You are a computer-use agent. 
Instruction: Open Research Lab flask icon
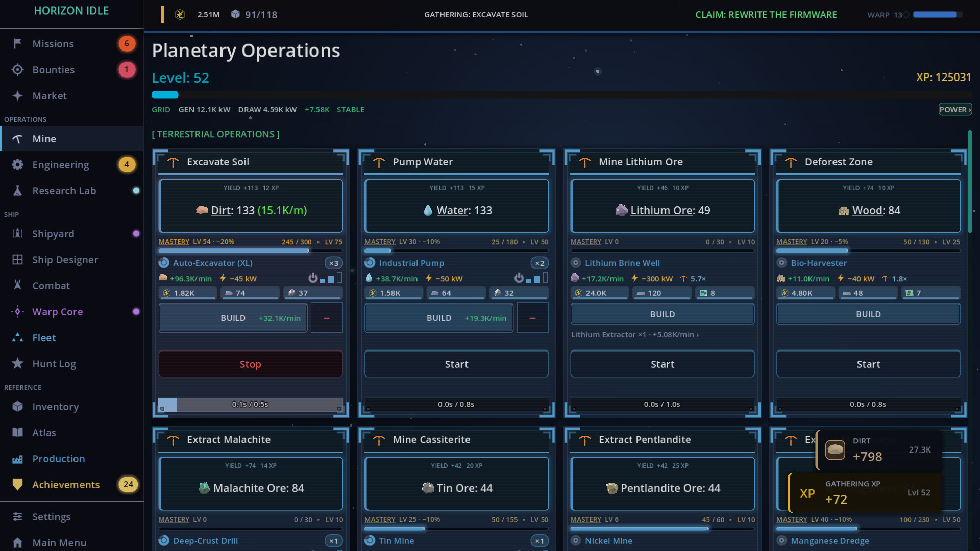point(17,191)
